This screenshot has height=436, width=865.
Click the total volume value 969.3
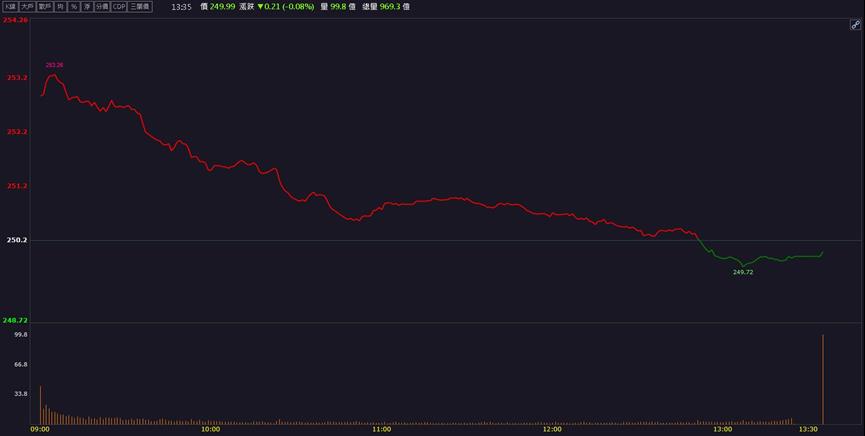(390, 7)
